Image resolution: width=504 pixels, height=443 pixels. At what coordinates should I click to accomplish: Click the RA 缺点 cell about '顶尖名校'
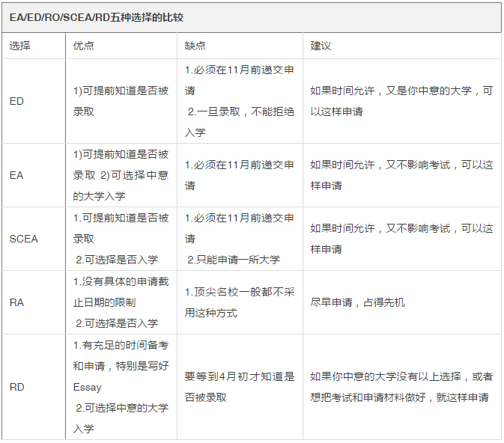click(x=240, y=302)
